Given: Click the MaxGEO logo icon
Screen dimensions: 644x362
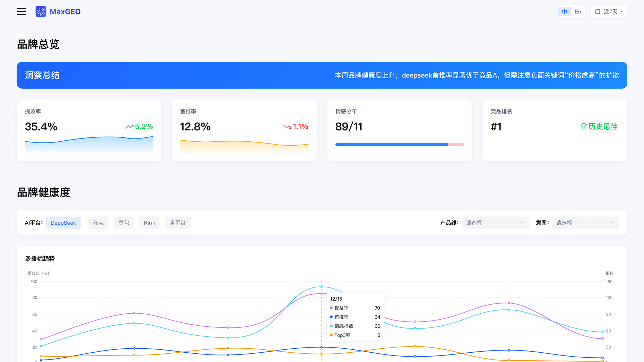Looking at the screenshot, I should [x=41, y=11].
